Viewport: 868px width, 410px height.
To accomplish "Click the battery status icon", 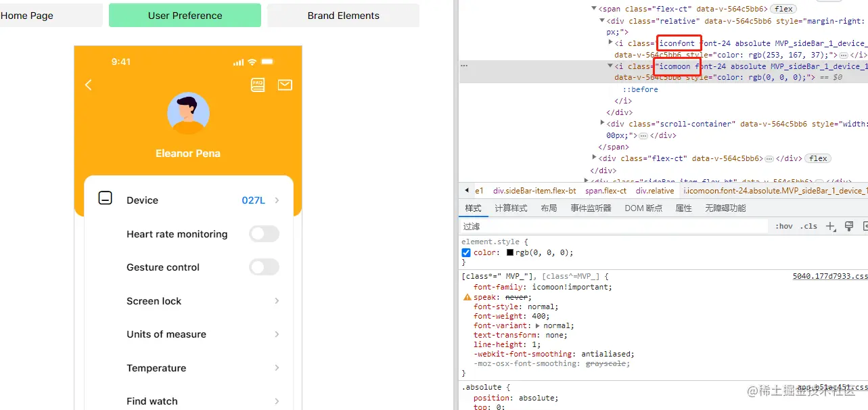I will point(267,62).
